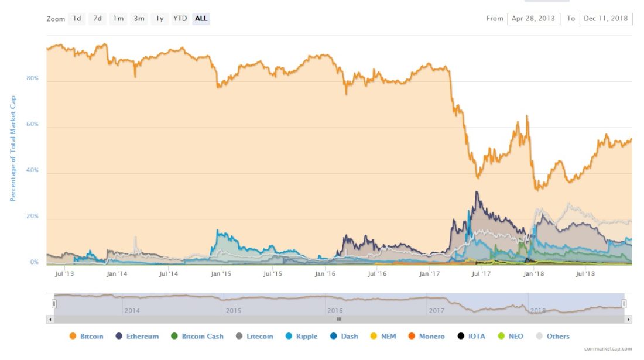The image size is (644, 360).
Task: Set zoom to 7d range
Action: [97, 19]
